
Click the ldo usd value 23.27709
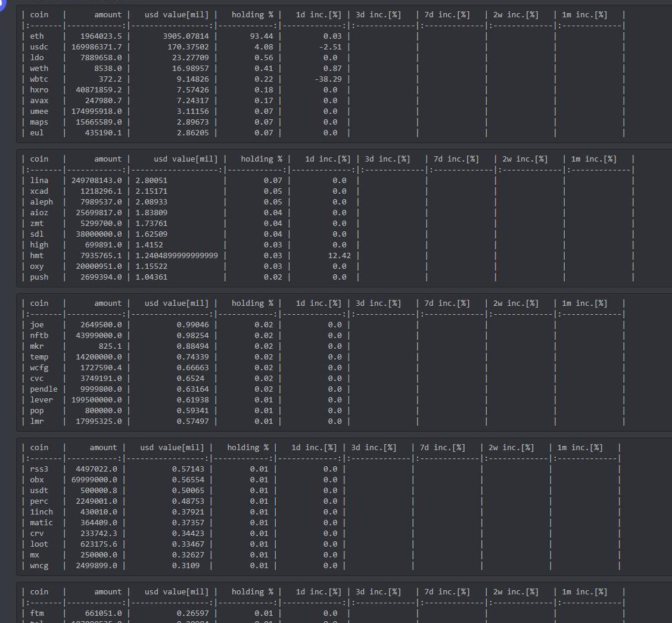(x=197, y=58)
